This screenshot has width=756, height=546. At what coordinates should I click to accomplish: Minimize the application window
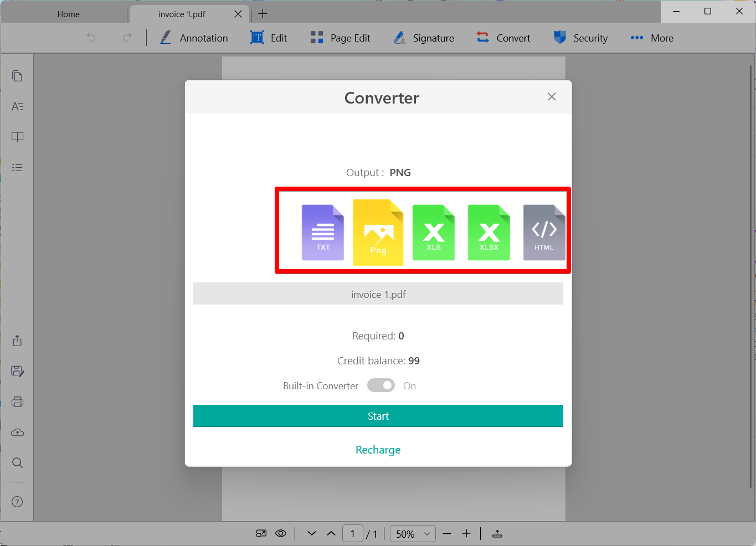[676, 11]
